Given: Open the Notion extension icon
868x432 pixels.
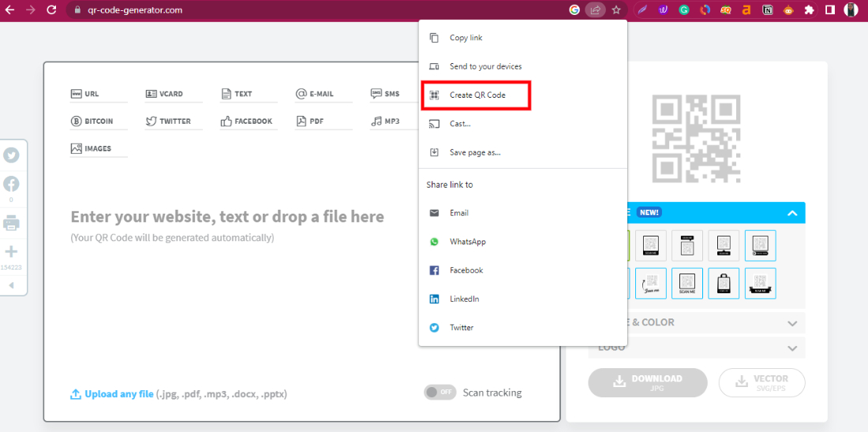Looking at the screenshot, I should point(768,10).
